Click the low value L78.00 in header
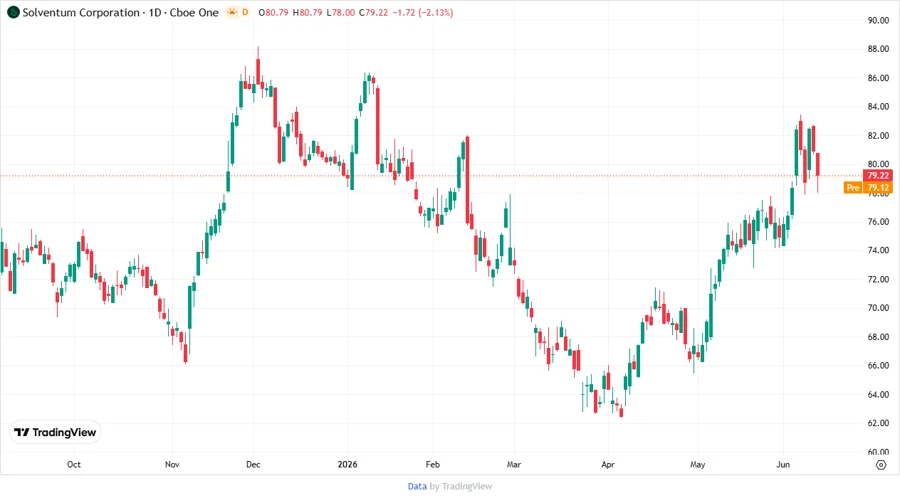This screenshot has width=900, height=498. click(340, 12)
